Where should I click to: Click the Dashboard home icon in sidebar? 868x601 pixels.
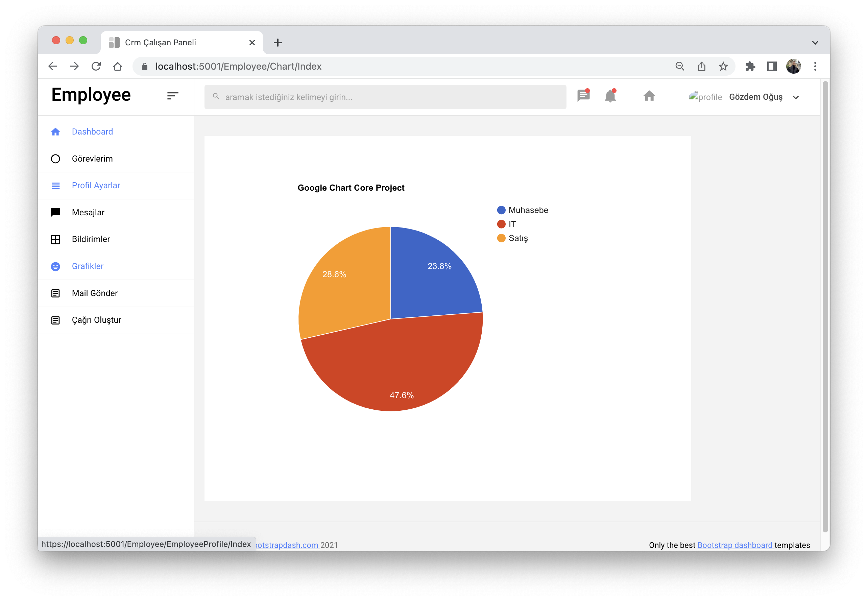point(55,132)
